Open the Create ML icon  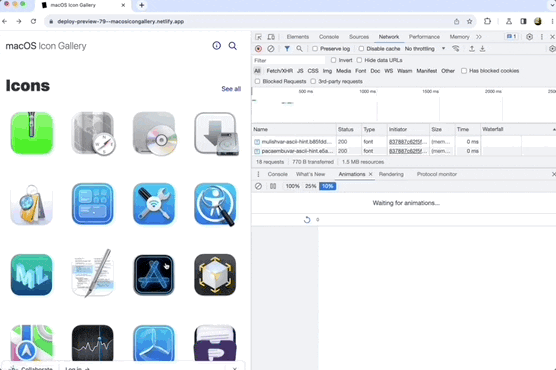32,275
